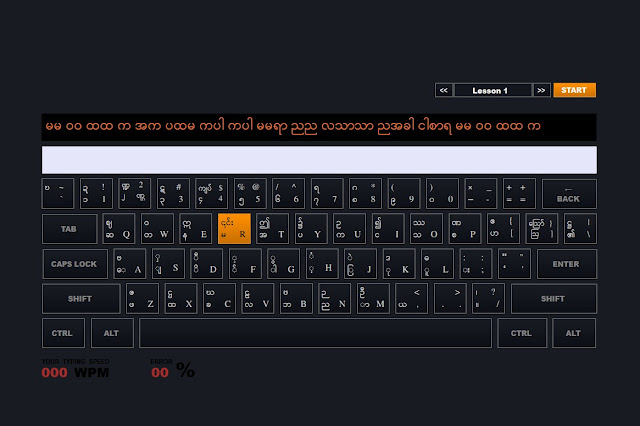Click the on-screen G key
Image resolution: width=640 pixels, height=426 pixels.
(283, 264)
